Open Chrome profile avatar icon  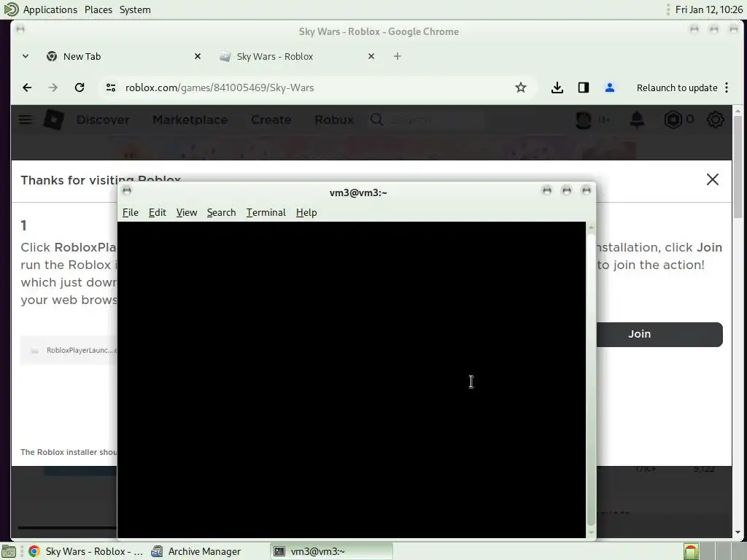click(x=609, y=87)
